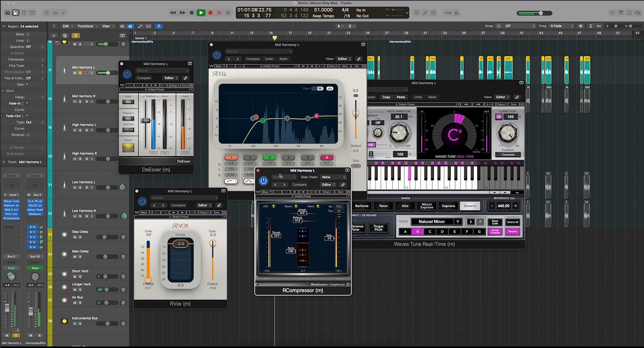
Task: Open the Loop Browser icon
Action: click(x=629, y=13)
